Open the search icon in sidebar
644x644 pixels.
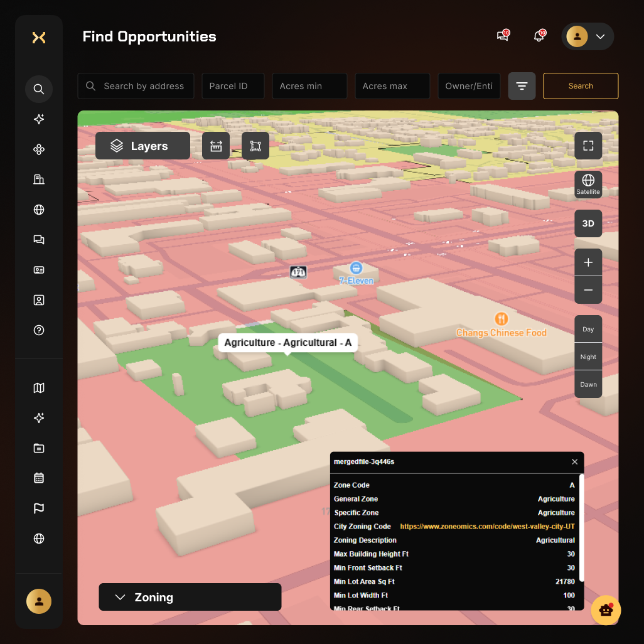point(39,89)
